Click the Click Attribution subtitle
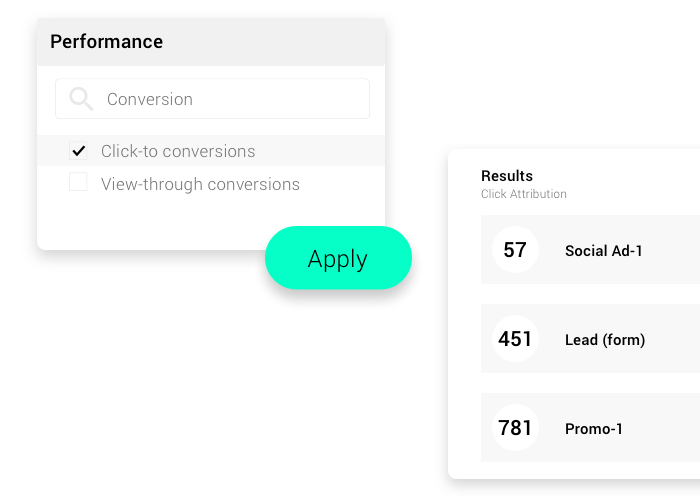Image resolution: width=700 pixels, height=500 pixels. [x=524, y=194]
